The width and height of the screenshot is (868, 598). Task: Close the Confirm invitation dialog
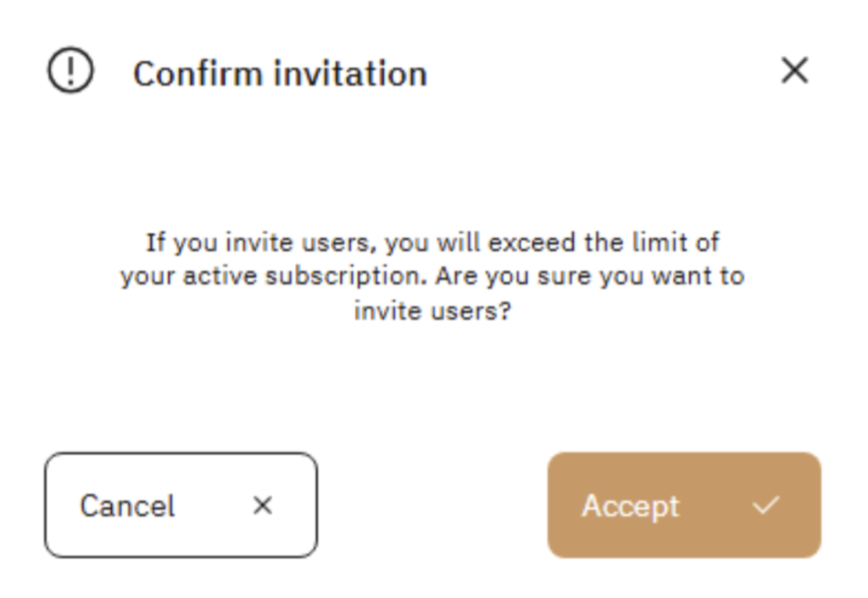click(794, 71)
